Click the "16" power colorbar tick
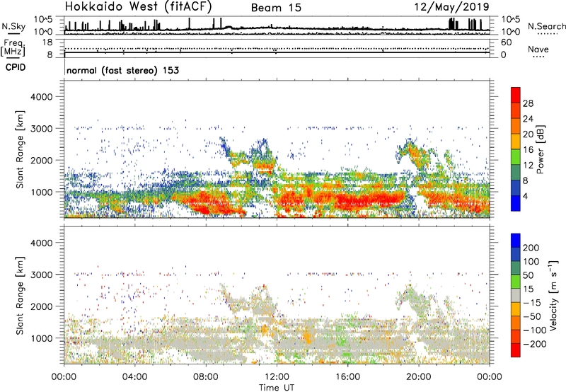Image resolution: width=566 pixels, height=392 pixels. [528, 150]
